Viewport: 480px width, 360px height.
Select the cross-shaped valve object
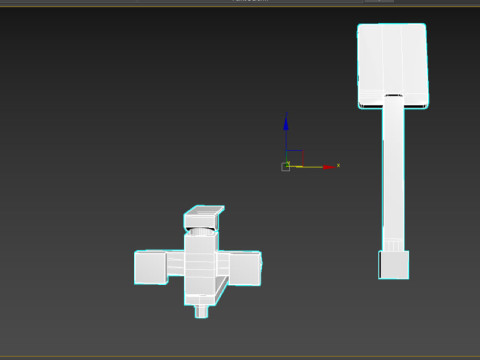point(198,262)
